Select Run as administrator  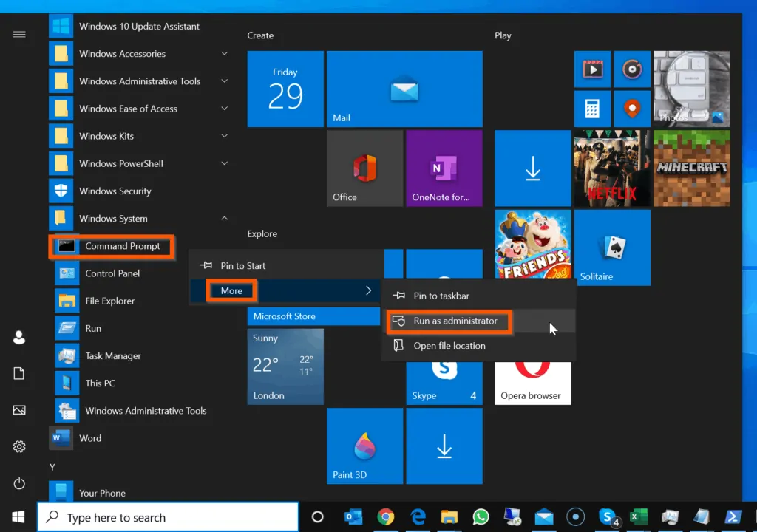coord(479,321)
